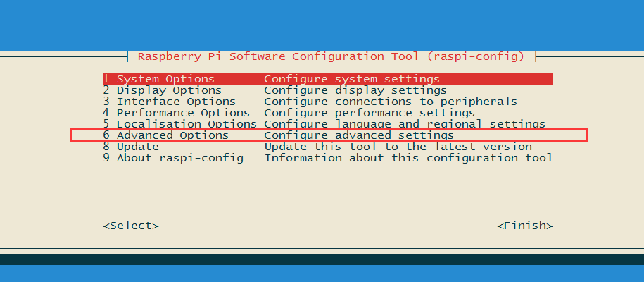
Task: Click the Raspberry Pi Software Configuration Tool title
Action: coord(331,56)
